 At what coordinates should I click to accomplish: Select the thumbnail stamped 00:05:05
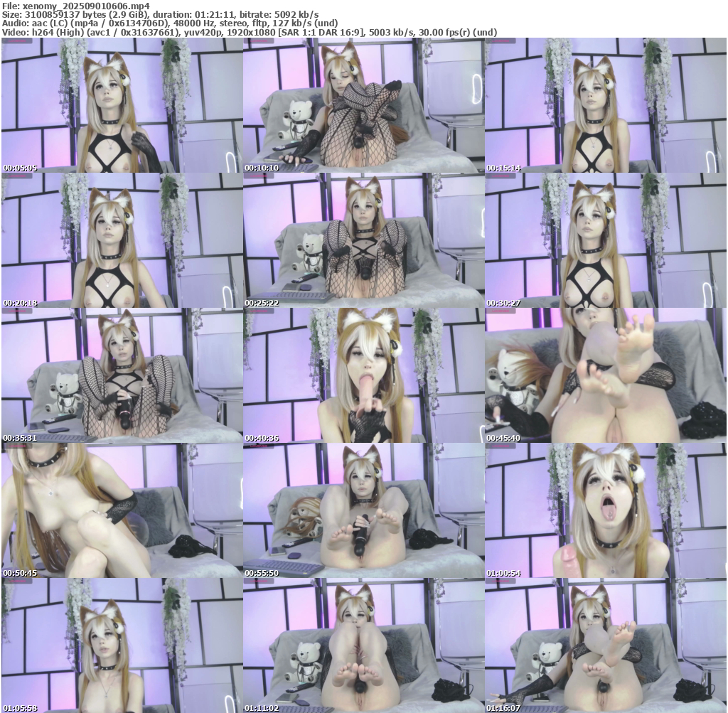(122, 105)
